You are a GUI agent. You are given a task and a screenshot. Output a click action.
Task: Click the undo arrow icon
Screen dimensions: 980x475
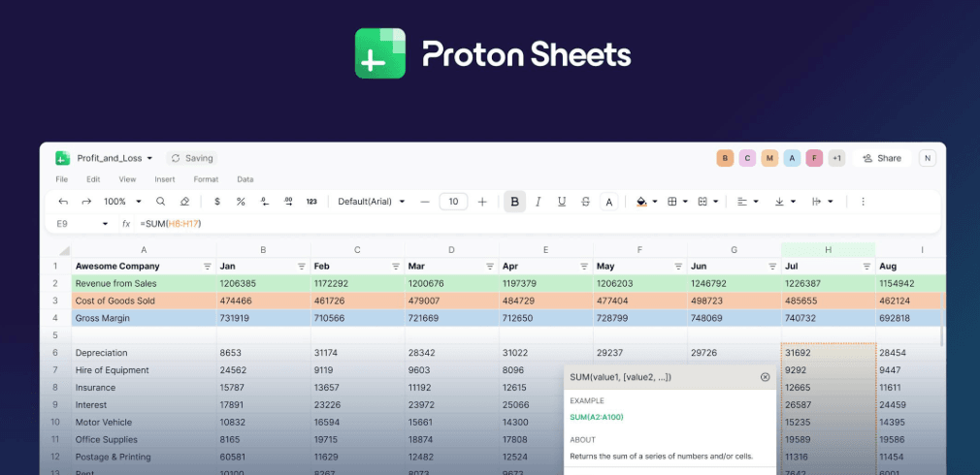pos(62,202)
